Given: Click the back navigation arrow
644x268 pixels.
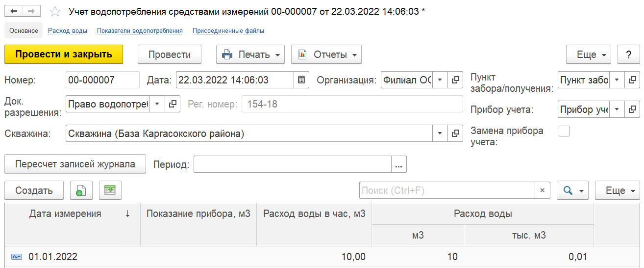Looking at the screenshot, I should point(14,11).
